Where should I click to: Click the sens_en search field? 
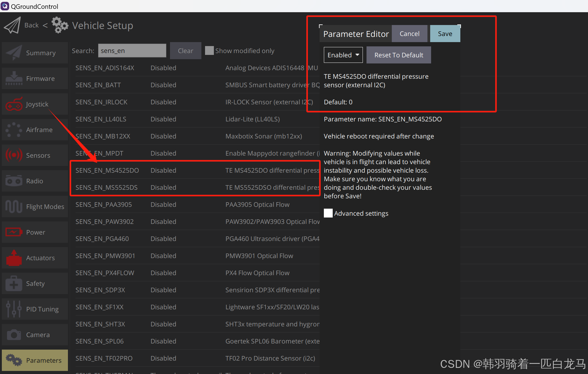point(132,51)
